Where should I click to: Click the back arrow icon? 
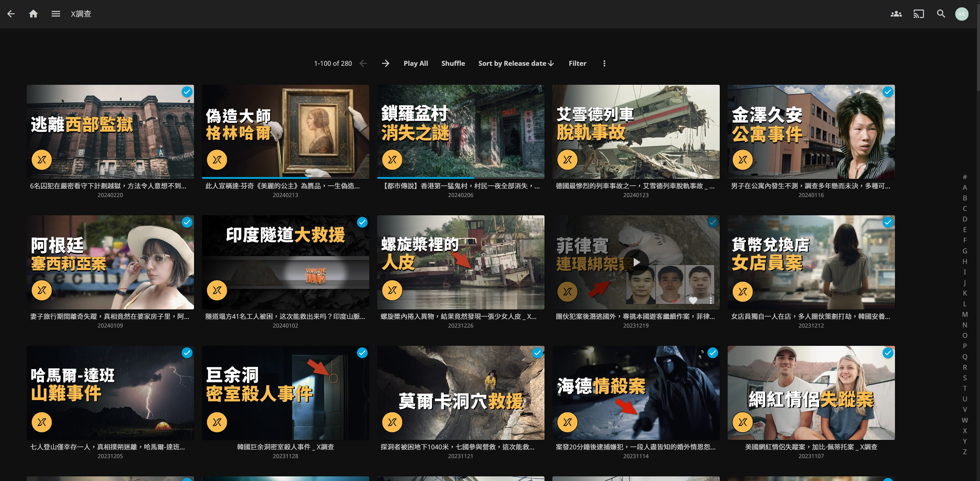click(x=11, y=14)
